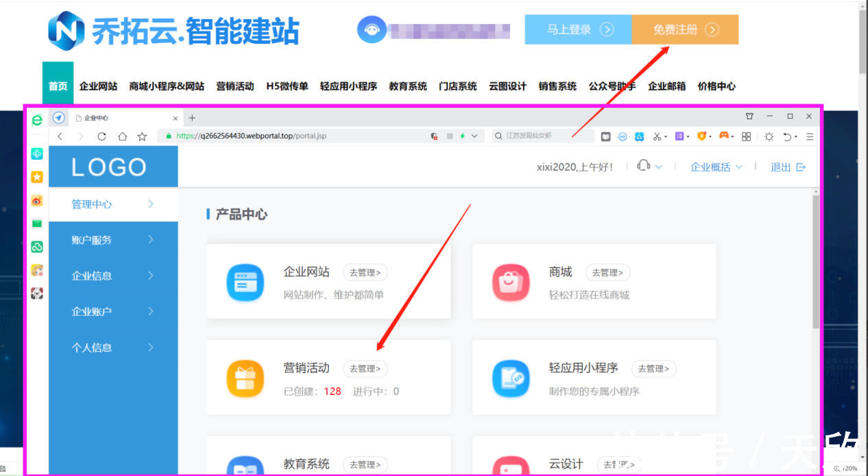Open the 价格中心 nav item
Viewport: 868px width, 476px height.
[716, 86]
